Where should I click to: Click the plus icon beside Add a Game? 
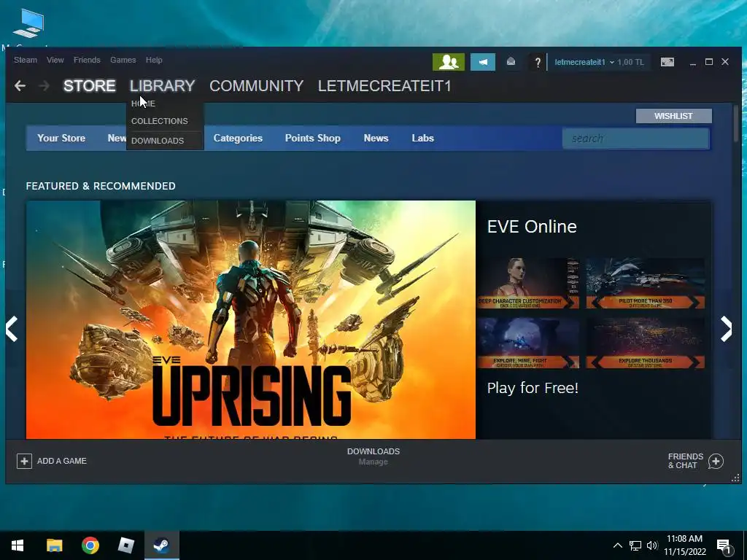coord(24,461)
